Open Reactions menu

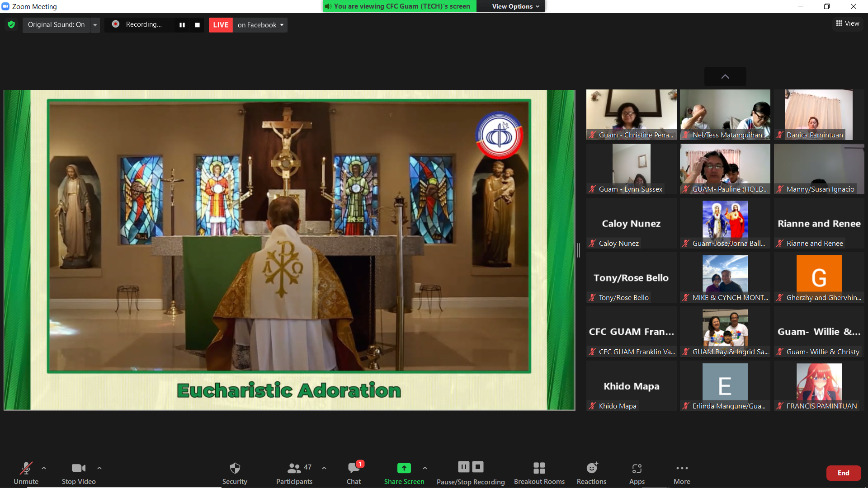(591, 473)
